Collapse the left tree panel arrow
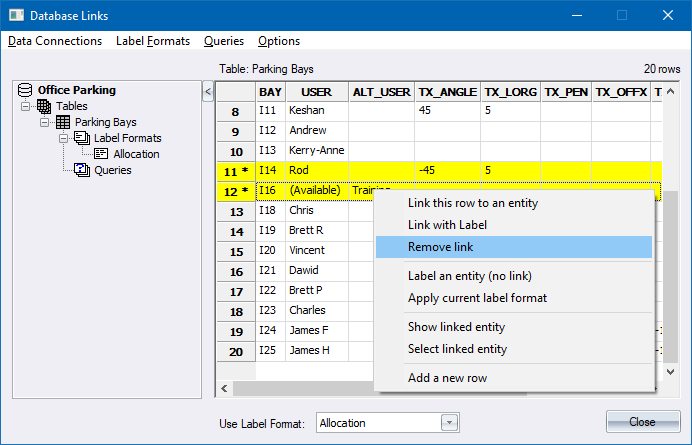Viewport: 692px width, 445px height. pyautogui.click(x=207, y=92)
